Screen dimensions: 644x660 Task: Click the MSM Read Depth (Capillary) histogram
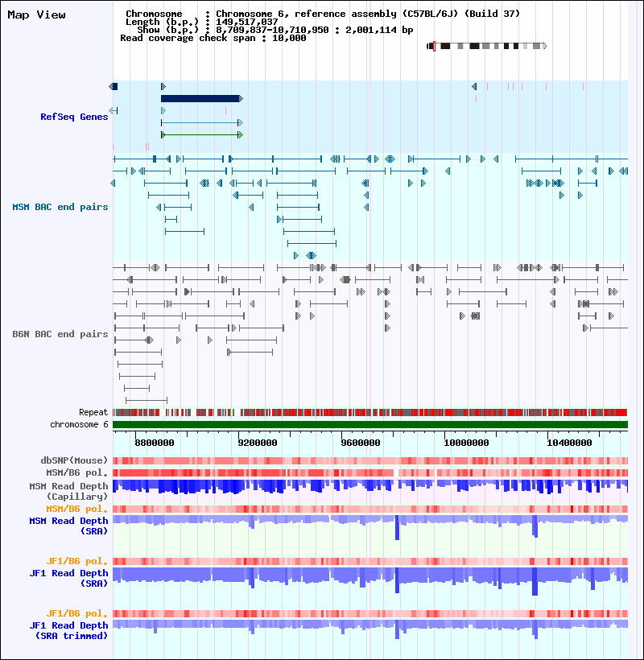pos(370,486)
